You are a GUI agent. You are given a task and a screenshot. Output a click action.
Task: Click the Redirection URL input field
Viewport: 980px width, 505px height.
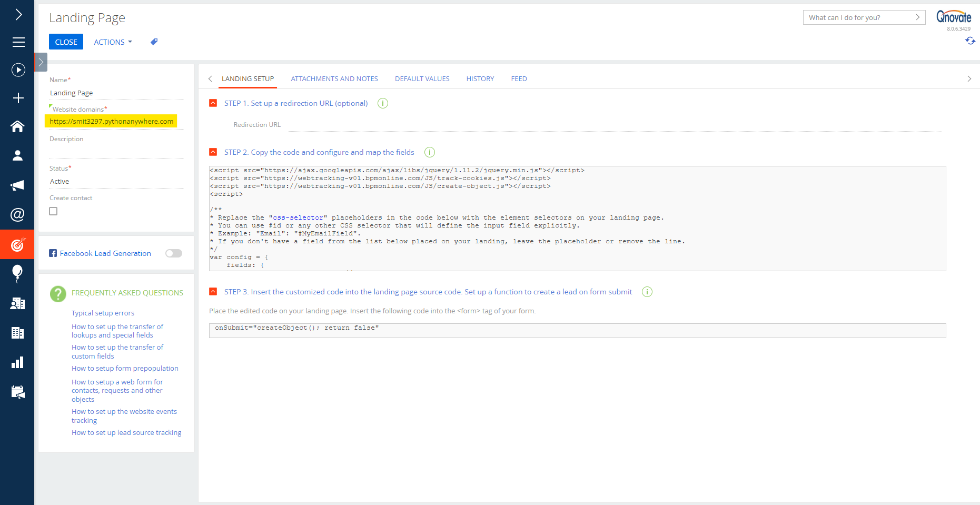click(615, 125)
